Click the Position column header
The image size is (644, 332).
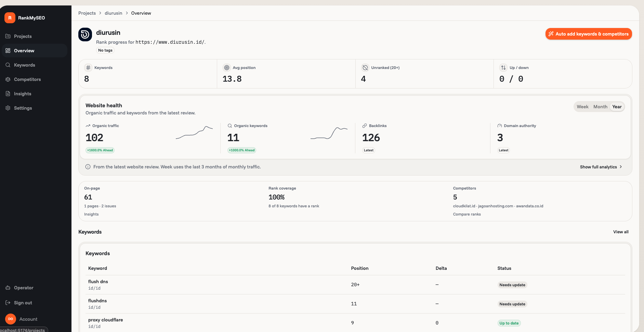360,268
